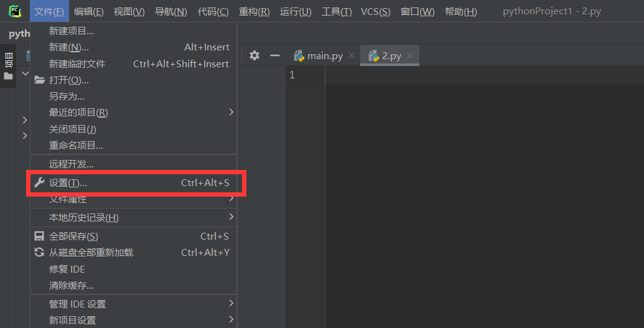Select 远程开发... menu entry
Image resolution: width=644 pixels, height=328 pixels.
pos(134,164)
